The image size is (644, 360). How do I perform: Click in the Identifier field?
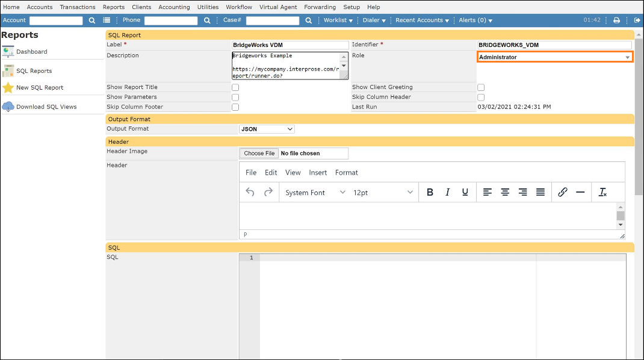coord(554,45)
